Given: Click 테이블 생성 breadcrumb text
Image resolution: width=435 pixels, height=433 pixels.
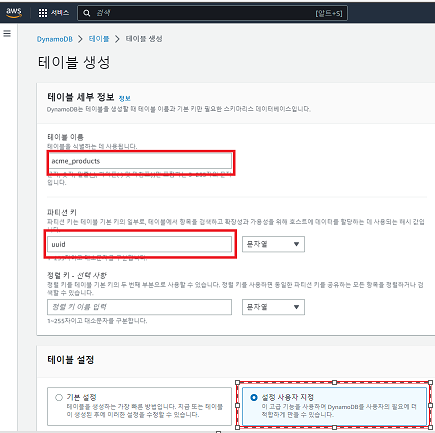Looking at the screenshot, I should 144,39.
